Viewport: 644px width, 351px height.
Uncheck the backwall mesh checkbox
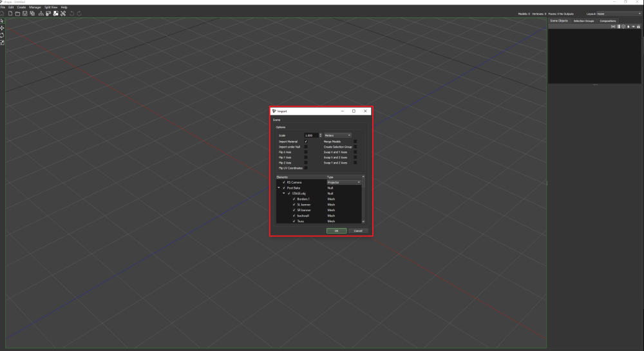(x=294, y=216)
